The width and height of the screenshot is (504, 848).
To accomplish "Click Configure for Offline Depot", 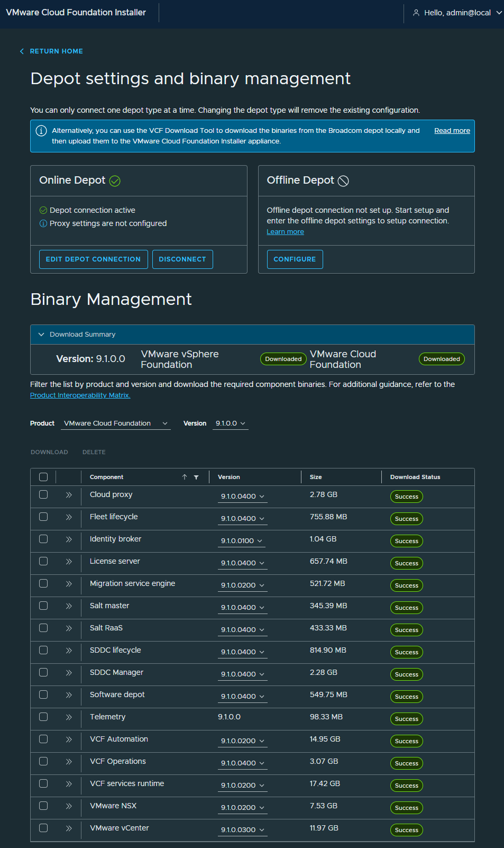I will pos(295,259).
